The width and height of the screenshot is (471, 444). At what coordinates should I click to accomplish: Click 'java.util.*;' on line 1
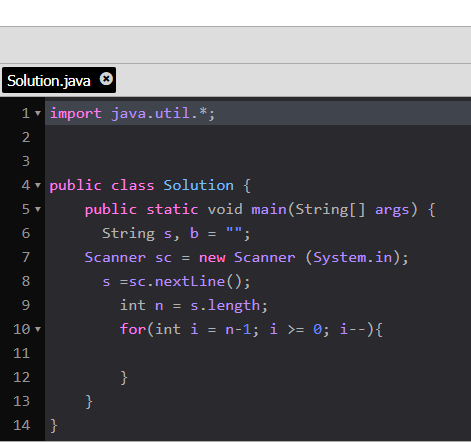tap(163, 114)
